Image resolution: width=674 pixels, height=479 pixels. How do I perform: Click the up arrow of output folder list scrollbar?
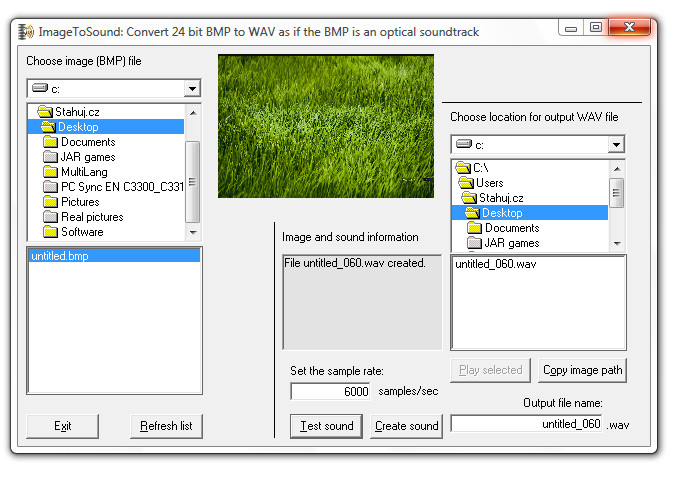click(x=617, y=169)
